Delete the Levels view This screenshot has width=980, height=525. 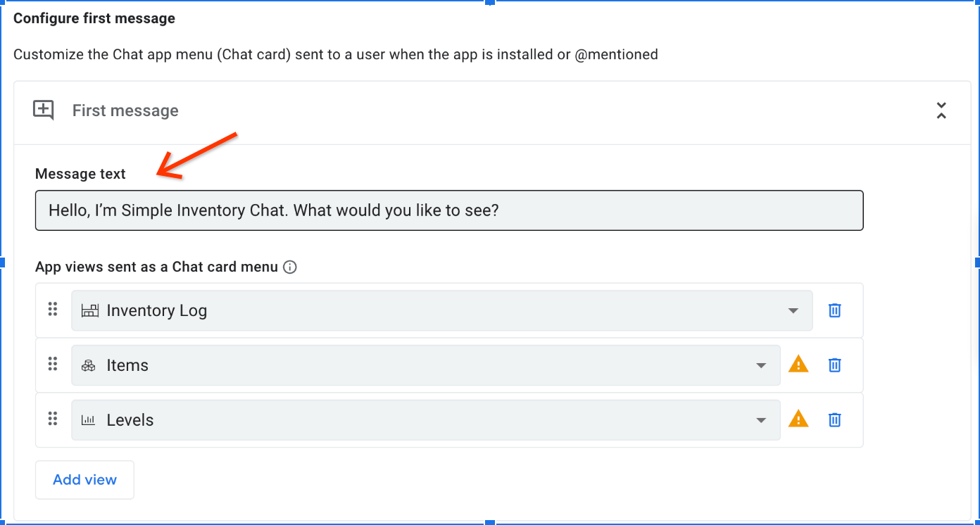(x=834, y=419)
